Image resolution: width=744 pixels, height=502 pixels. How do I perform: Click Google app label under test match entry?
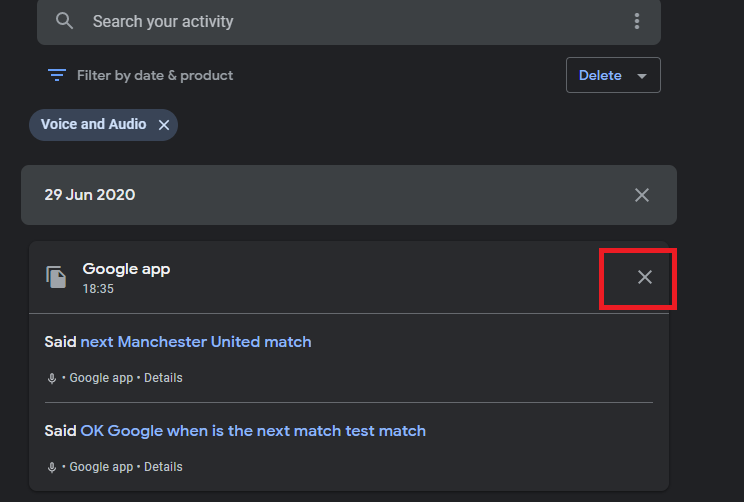coord(101,467)
